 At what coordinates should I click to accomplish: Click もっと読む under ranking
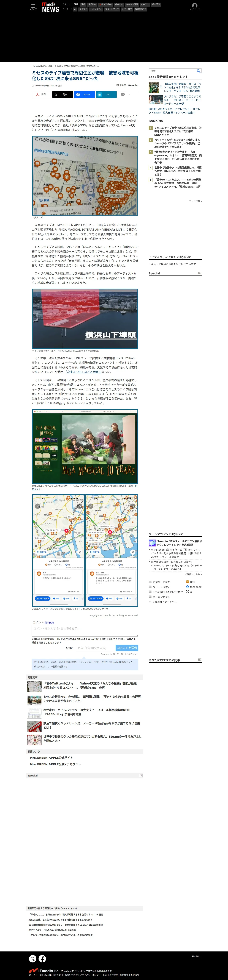(x=195, y=201)
